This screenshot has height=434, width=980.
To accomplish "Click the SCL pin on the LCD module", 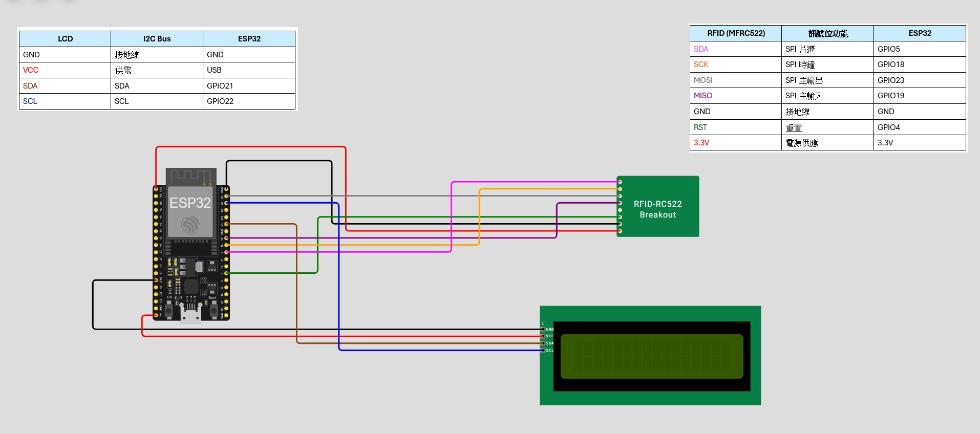I will click(x=543, y=350).
